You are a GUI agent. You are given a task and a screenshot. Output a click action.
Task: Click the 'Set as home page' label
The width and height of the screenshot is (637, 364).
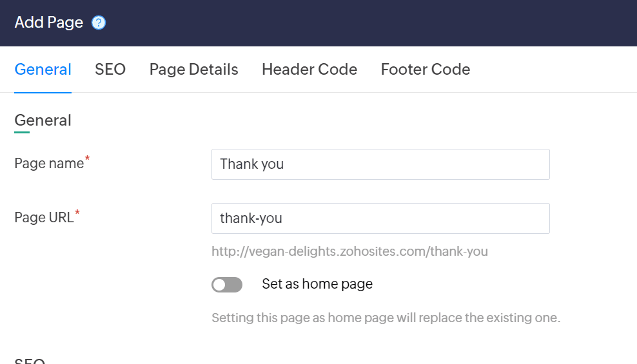click(x=317, y=284)
